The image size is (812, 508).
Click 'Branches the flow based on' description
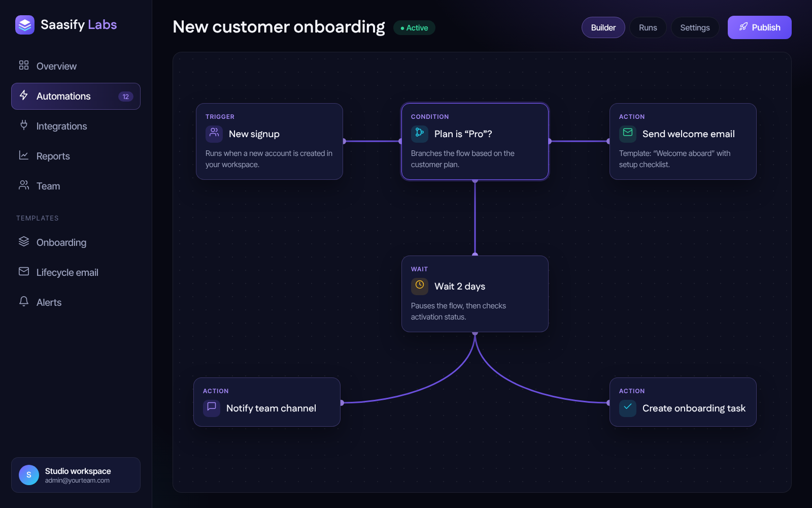462,158
